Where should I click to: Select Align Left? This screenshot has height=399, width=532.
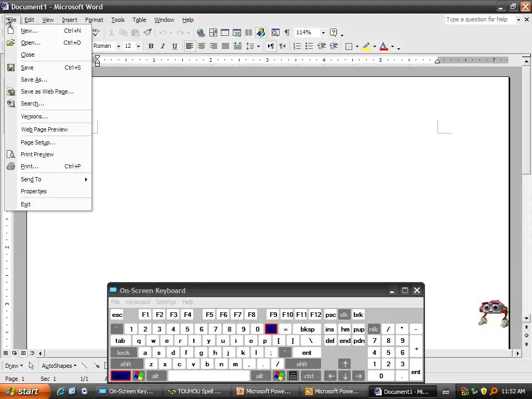(189, 46)
